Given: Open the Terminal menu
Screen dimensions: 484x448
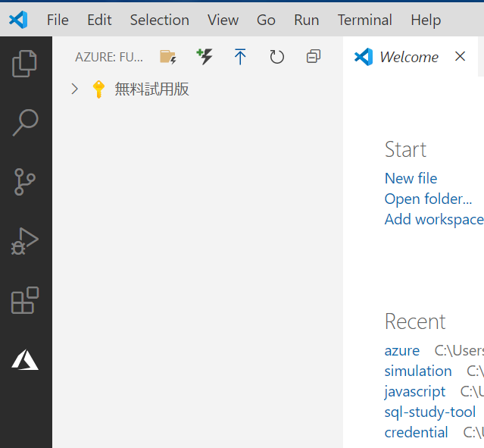Looking at the screenshot, I should pos(365,20).
